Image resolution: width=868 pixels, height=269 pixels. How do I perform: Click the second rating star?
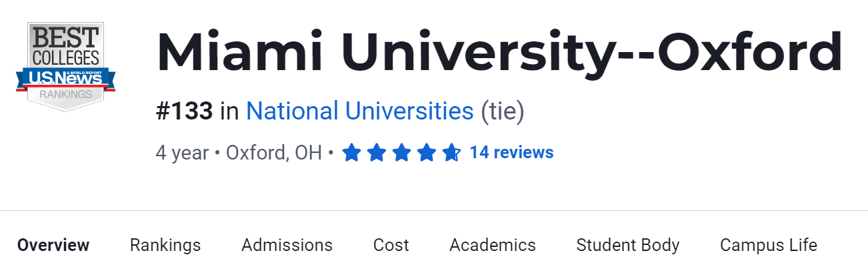tap(377, 154)
